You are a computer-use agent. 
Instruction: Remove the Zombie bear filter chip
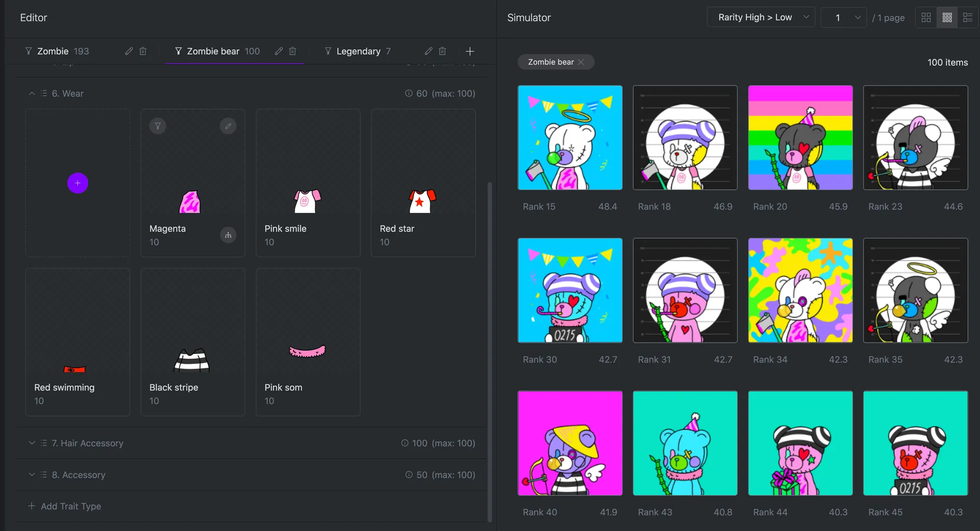pos(581,62)
